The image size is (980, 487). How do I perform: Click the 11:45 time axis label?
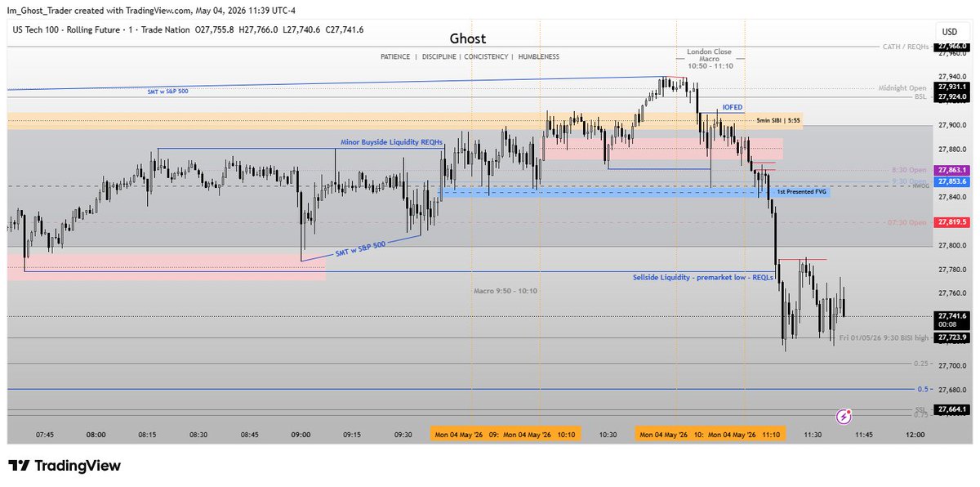(x=863, y=435)
